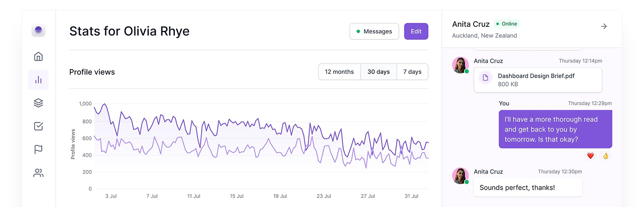Screen dimensions: 644x207
Task: Choose the 7 days range tab
Action: (x=412, y=72)
